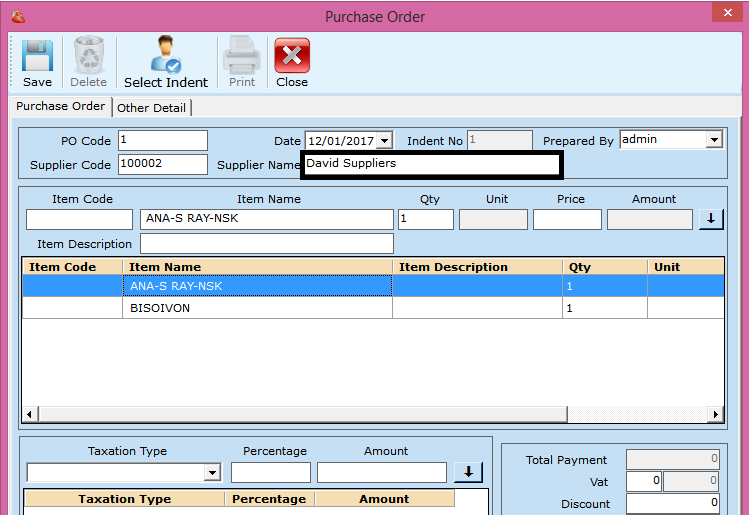Add item using the item row down-arrow button
The width and height of the screenshot is (749, 515).
[711, 220]
